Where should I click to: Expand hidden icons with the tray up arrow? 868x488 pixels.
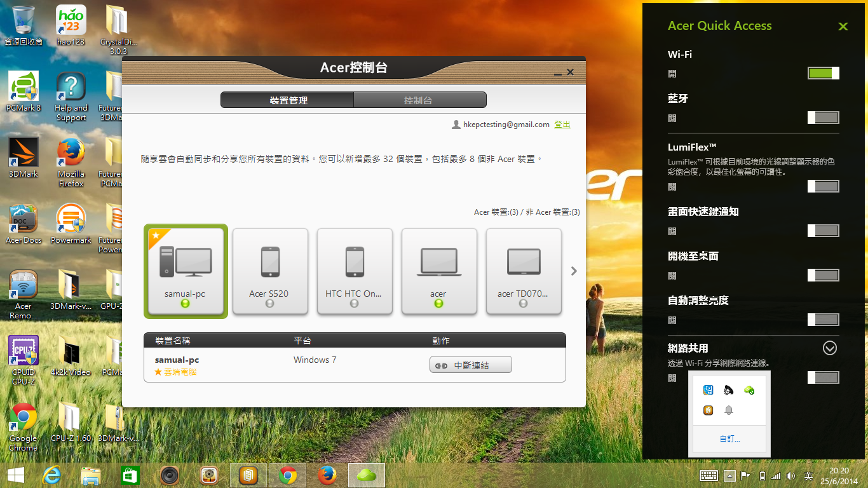[x=729, y=475]
